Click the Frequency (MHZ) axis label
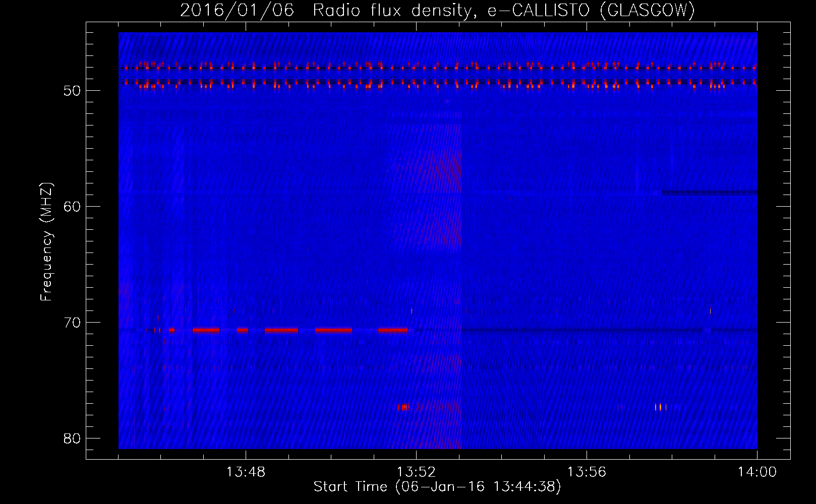The height and width of the screenshot is (504, 816). point(46,242)
